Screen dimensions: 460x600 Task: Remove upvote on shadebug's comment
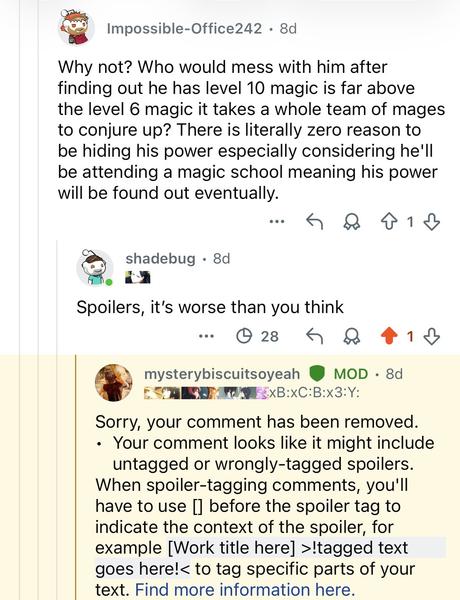coord(388,336)
